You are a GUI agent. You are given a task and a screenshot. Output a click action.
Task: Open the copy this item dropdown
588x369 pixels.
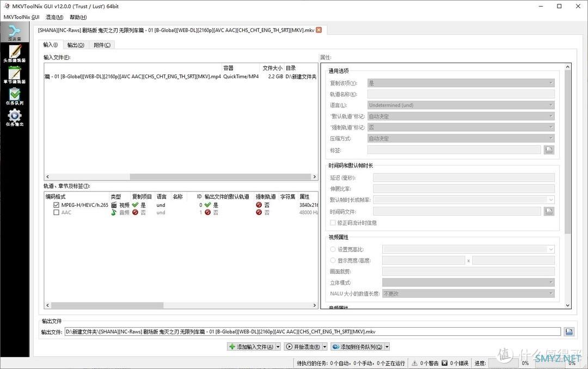[461, 83]
